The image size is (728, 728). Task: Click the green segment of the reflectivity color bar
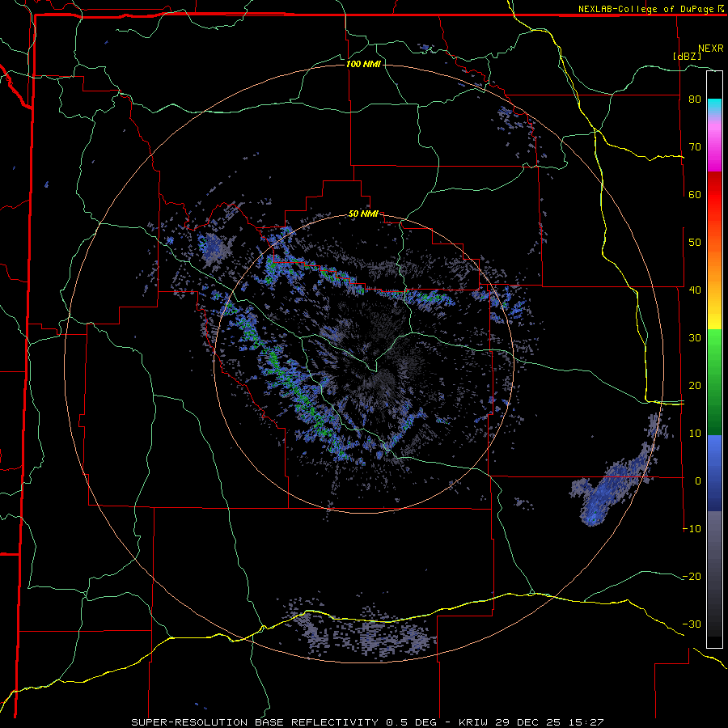(714, 383)
